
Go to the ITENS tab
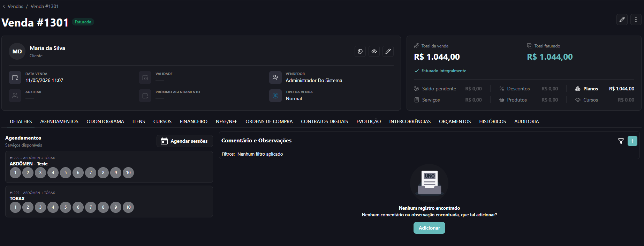coord(139,121)
